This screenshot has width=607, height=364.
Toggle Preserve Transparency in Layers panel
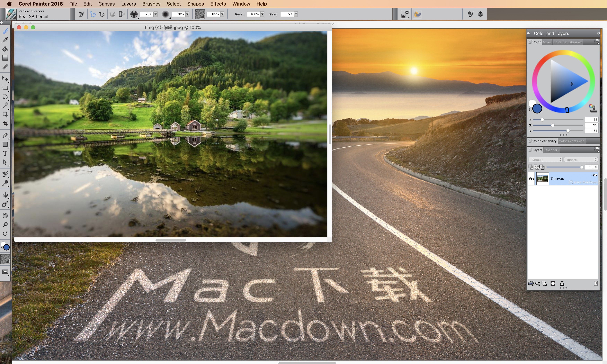pos(531,167)
